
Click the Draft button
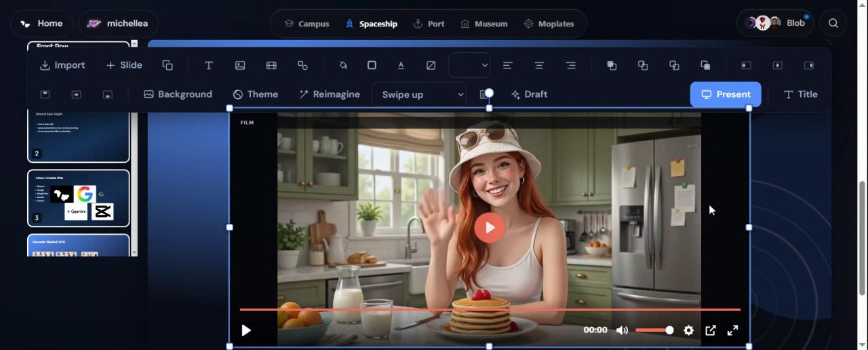click(x=529, y=94)
